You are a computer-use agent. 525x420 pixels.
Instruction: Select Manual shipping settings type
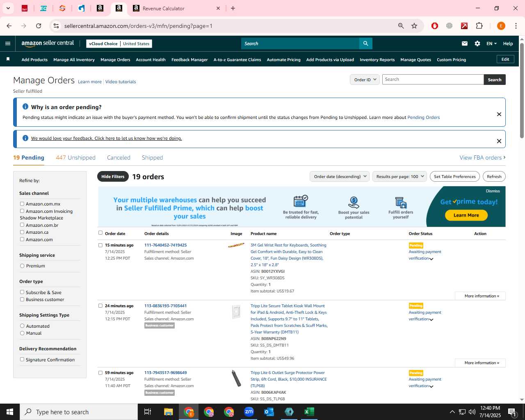click(x=22, y=333)
